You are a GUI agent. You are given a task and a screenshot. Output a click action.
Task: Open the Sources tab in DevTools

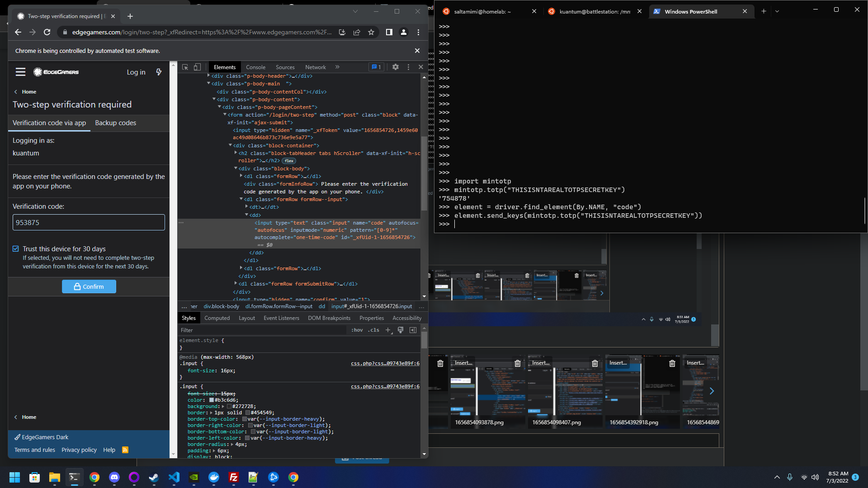[285, 67]
